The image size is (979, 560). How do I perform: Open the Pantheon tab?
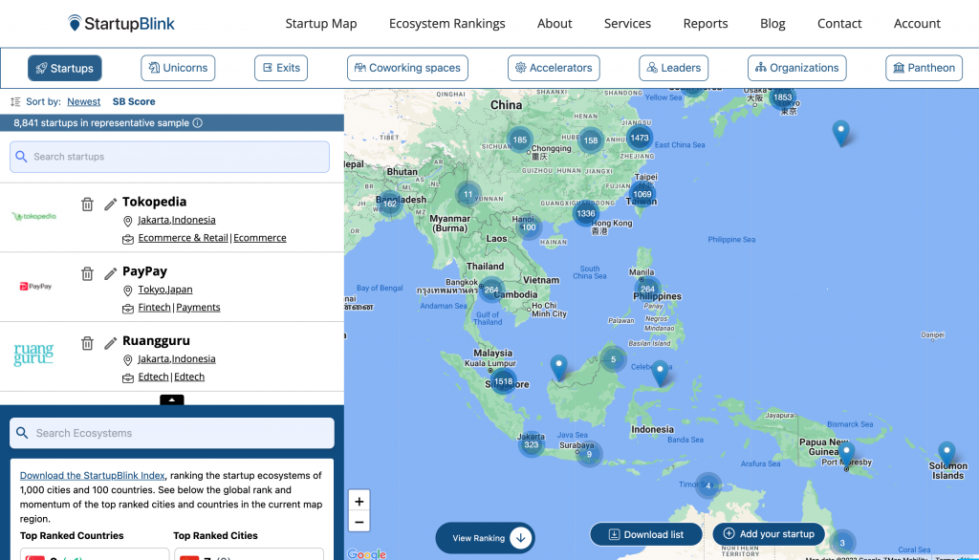pyautogui.click(x=925, y=68)
